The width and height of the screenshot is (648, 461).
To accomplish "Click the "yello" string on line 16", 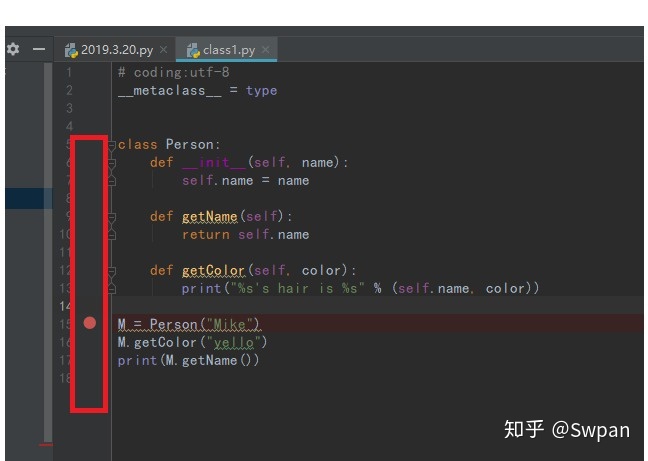I will click(x=233, y=342).
